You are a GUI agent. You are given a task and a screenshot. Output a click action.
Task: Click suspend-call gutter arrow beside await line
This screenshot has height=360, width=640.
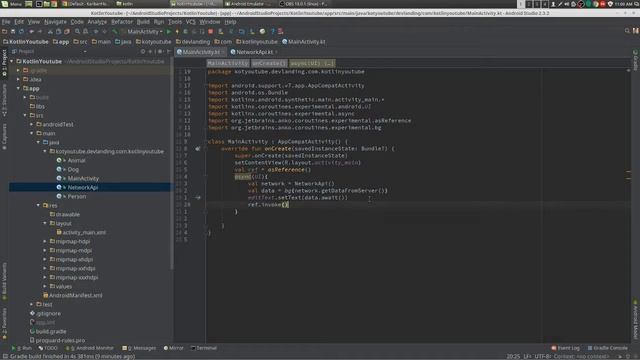pyautogui.click(x=198, y=198)
